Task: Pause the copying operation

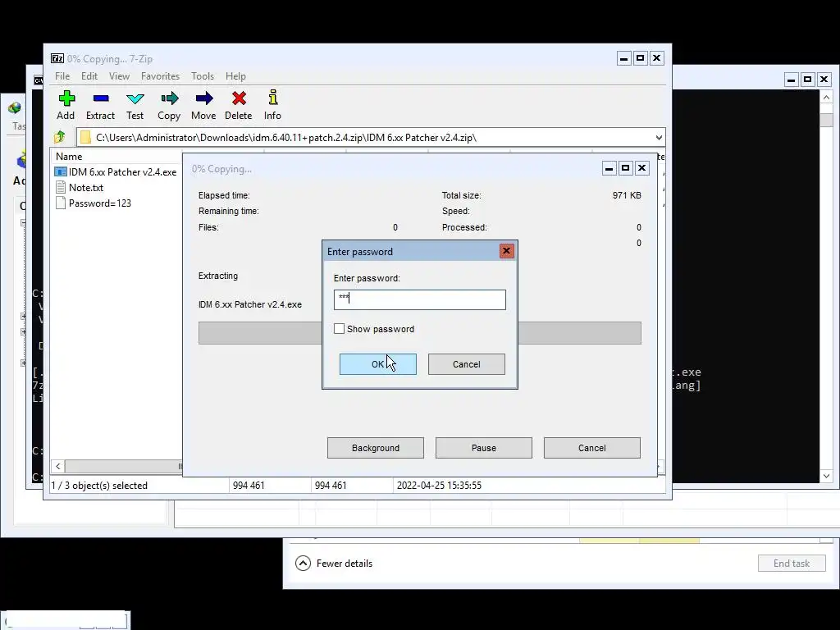Action: point(484,448)
